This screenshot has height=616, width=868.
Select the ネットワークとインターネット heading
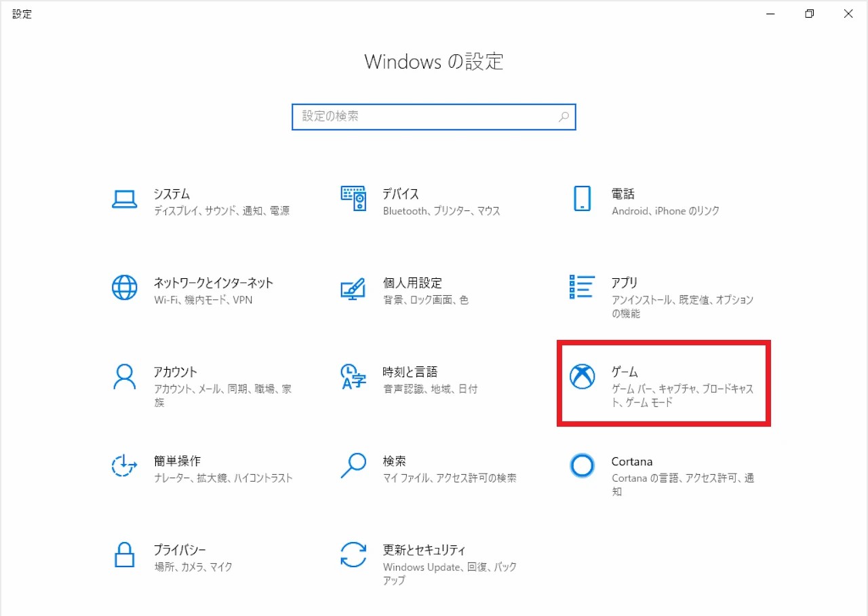click(214, 283)
